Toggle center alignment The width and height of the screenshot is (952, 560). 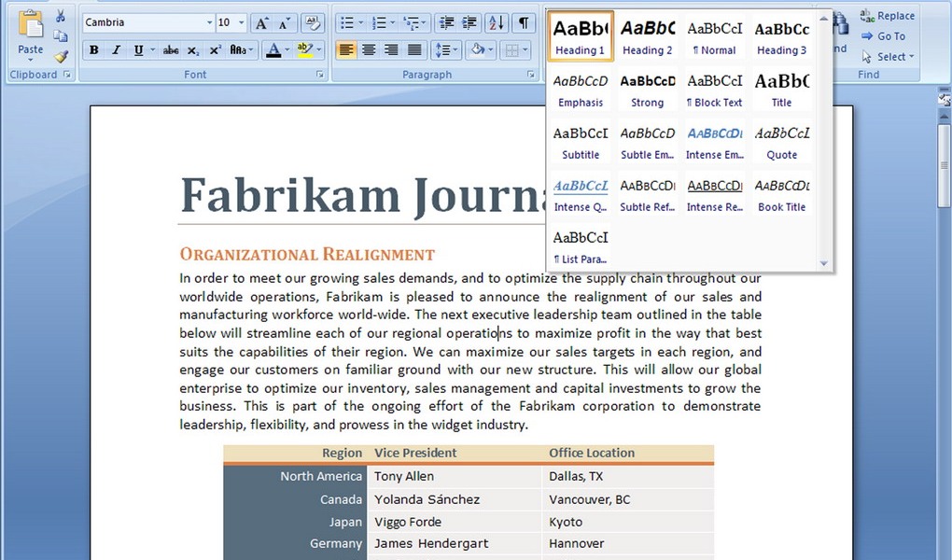[369, 49]
